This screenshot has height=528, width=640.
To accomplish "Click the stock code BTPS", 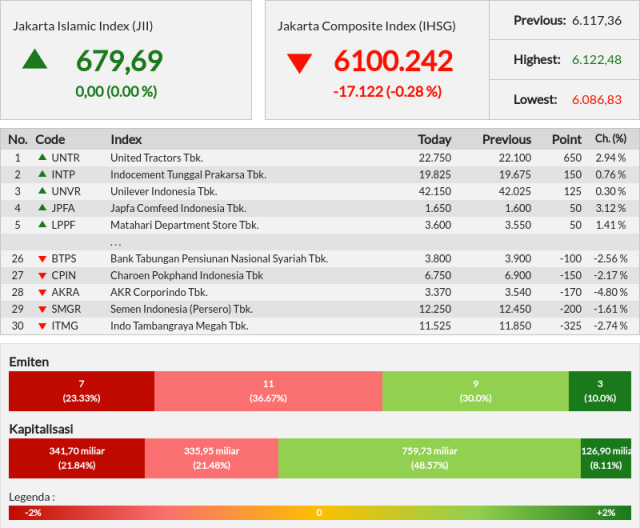I will coord(64,258).
